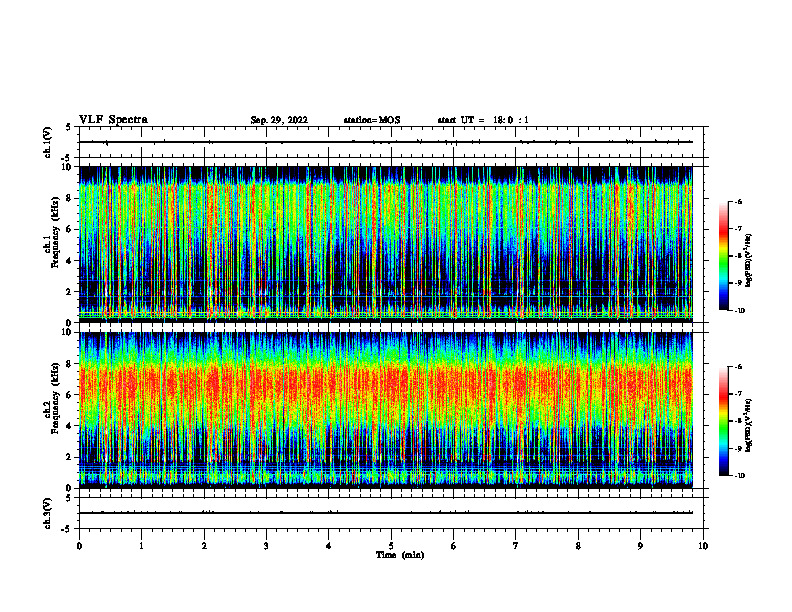Viewport: 792px width, 612px height.
Task: Click the date 'Sep. 29, 2022'
Action: (279, 120)
